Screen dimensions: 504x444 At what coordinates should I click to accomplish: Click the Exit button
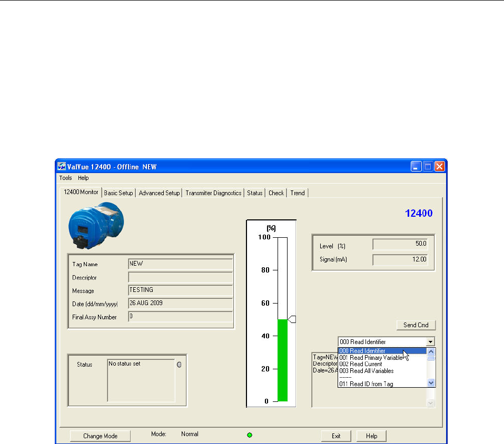click(x=336, y=436)
